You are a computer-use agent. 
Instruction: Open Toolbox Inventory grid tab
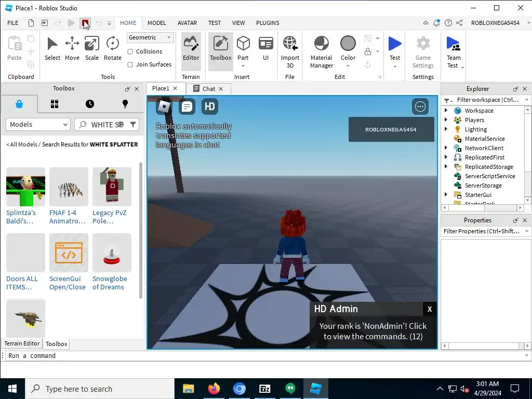tap(55, 104)
